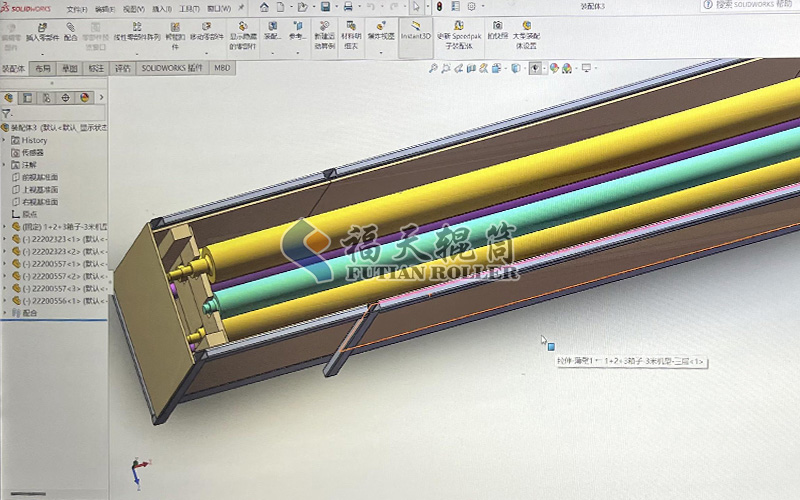Switch to the SOLIDWORKS 插件 tab

171,69
